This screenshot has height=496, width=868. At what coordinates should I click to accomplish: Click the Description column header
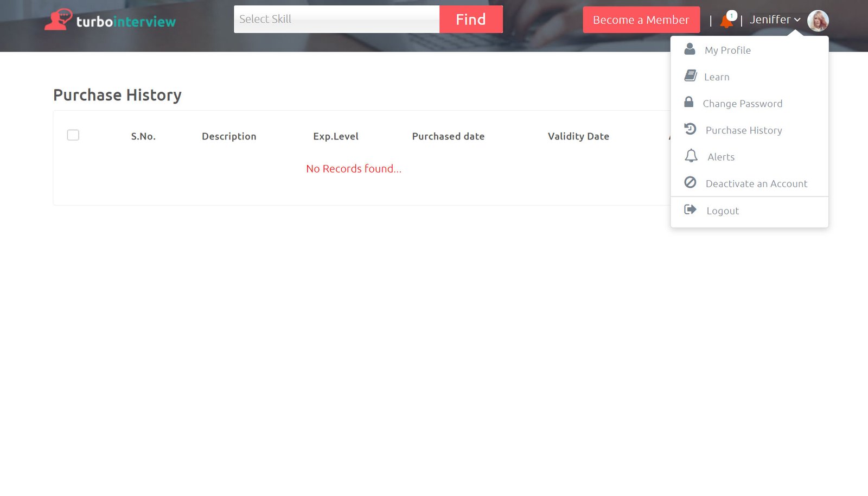229,136
